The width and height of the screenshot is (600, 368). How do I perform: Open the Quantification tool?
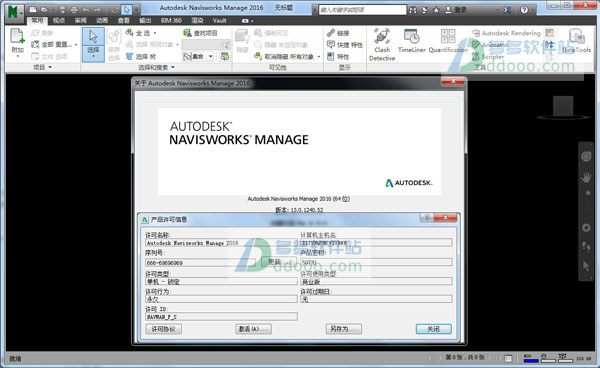pos(448,41)
